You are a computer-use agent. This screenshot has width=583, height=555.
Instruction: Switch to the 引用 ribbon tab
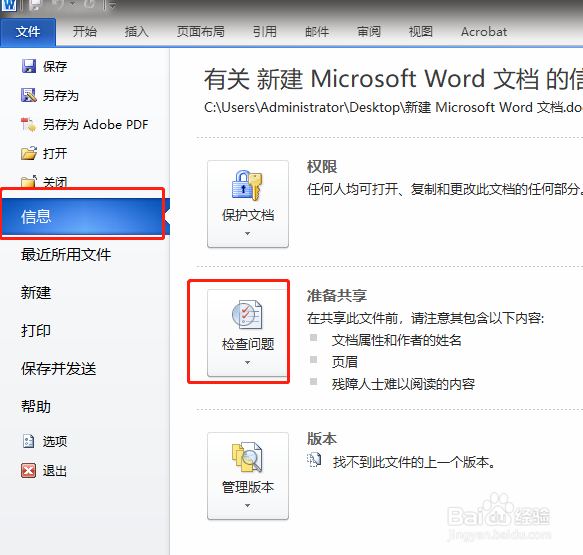point(265,32)
